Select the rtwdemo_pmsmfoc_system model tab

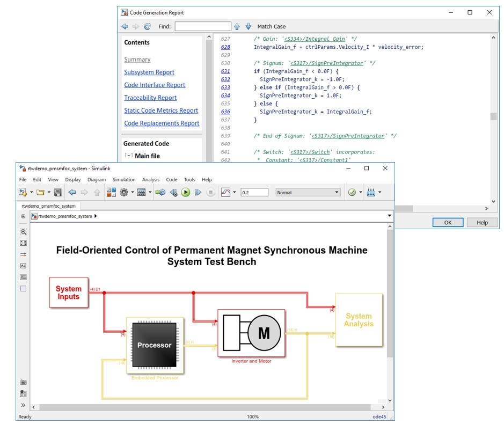click(x=48, y=206)
